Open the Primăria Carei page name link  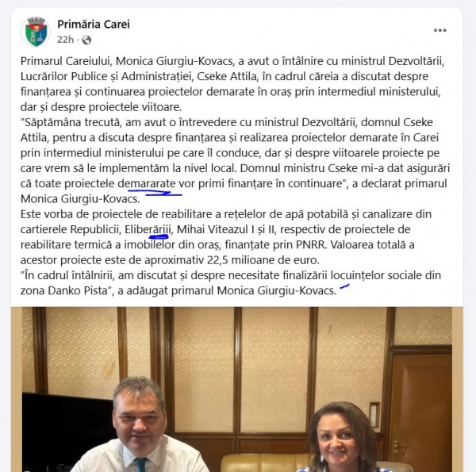pyautogui.click(x=94, y=25)
